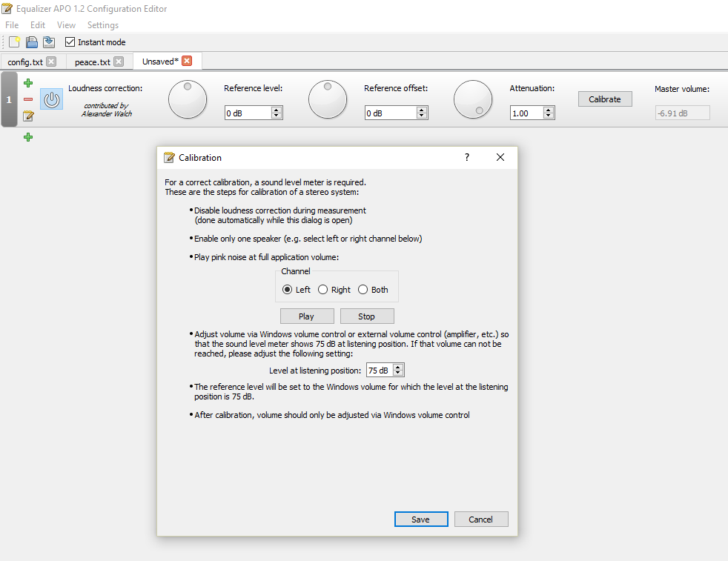Increase listening position level with up arrow

pos(398,367)
